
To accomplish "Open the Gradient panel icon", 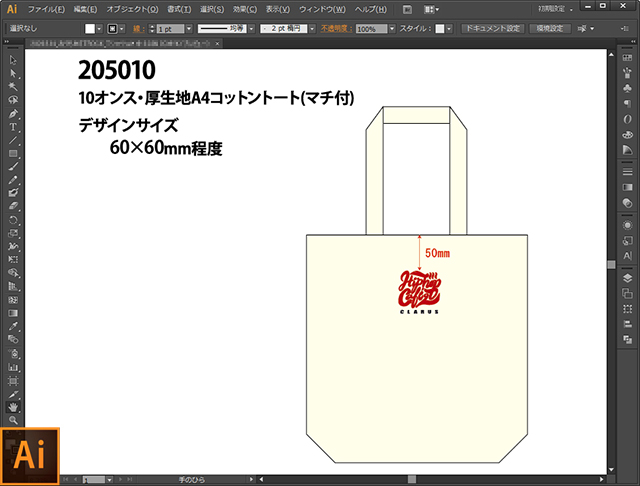I will (627, 187).
